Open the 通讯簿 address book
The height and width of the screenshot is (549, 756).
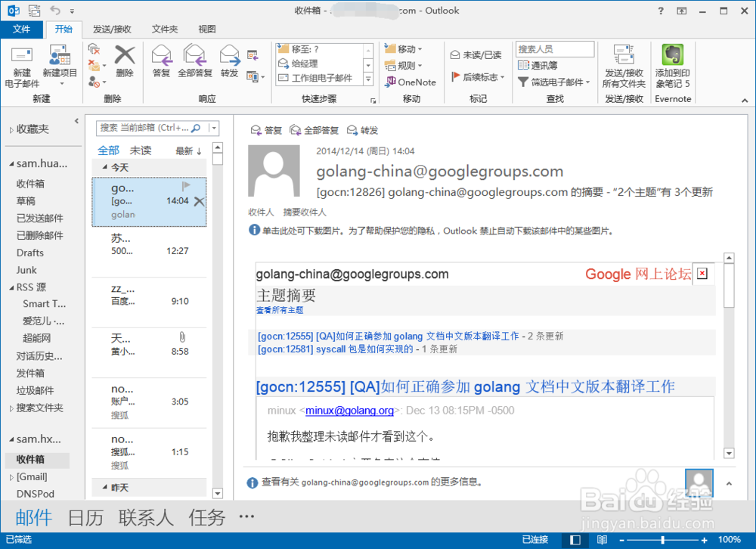pyautogui.click(x=538, y=65)
